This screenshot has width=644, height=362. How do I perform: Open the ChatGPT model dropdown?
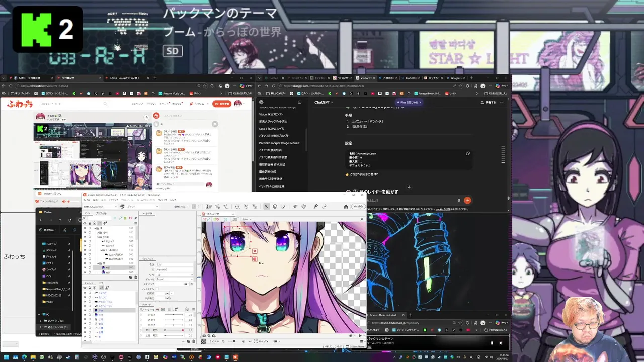tap(324, 102)
